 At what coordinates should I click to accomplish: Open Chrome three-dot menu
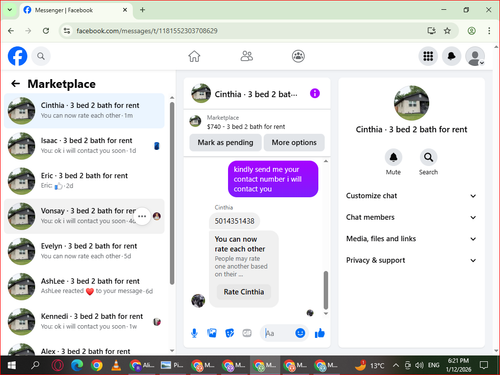point(489,31)
